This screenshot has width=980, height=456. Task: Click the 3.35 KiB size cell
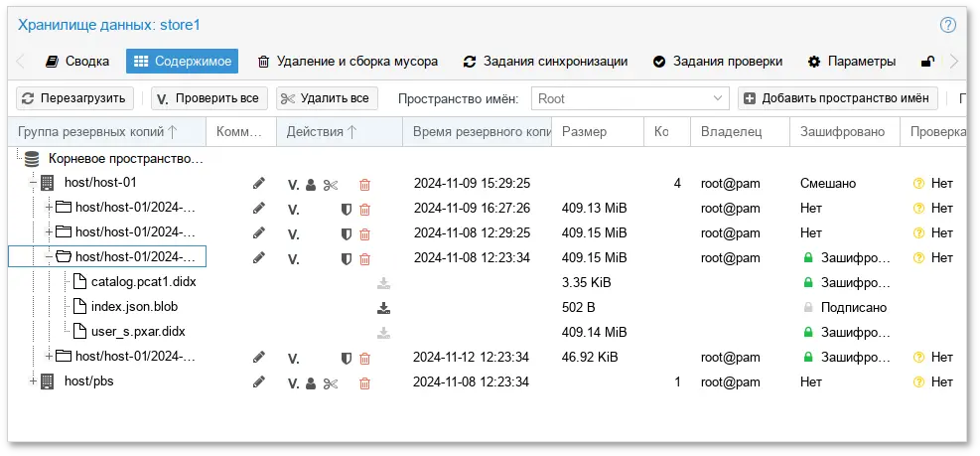(x=586, y=283)
